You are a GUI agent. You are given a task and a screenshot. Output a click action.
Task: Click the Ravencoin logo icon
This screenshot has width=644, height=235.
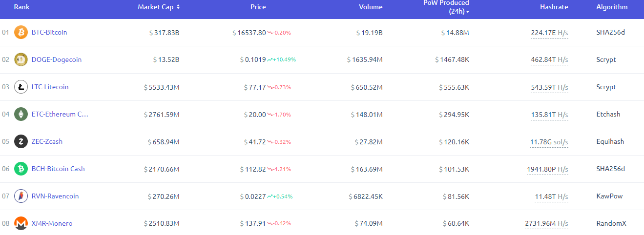point(21,196)
